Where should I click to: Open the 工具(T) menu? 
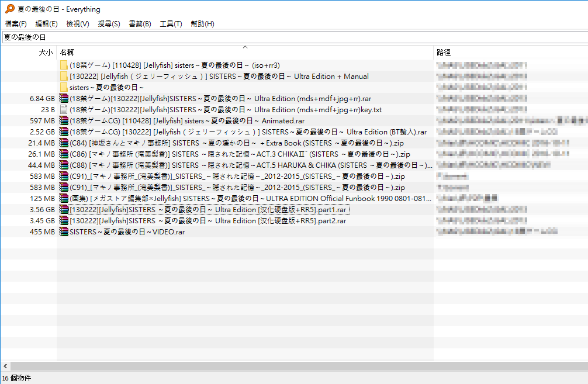click(x=171, y=24)
